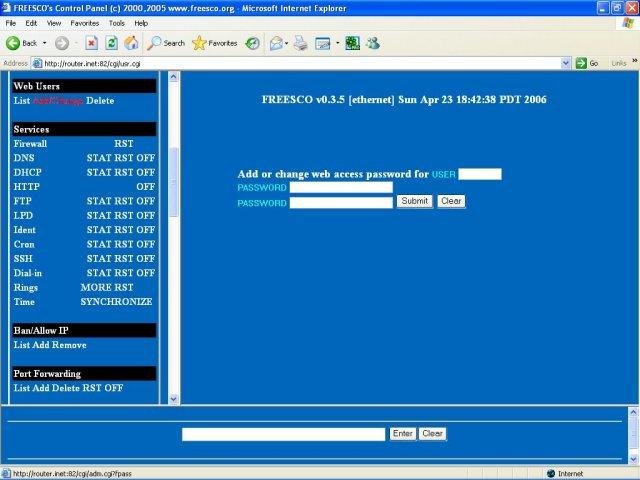640x480 pixels.
Task: Restart the Firewall with its RST link
Action: point(124,144)
